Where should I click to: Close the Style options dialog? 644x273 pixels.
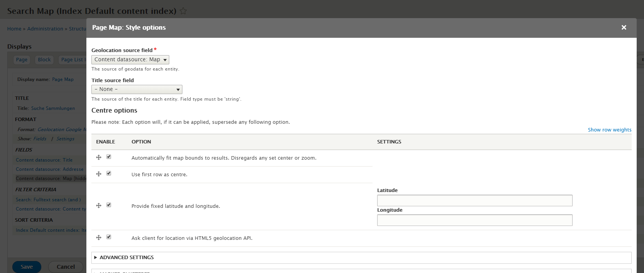point(624,27)
